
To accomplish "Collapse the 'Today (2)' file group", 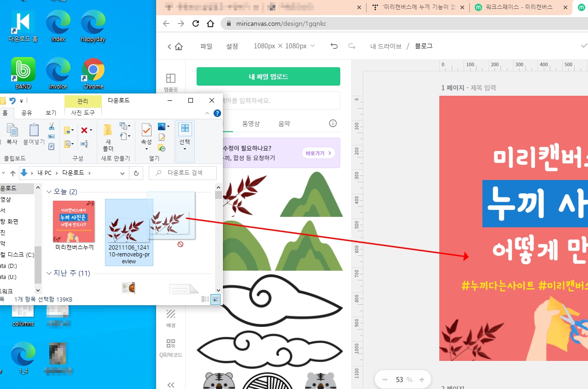I will click(49, 192).
